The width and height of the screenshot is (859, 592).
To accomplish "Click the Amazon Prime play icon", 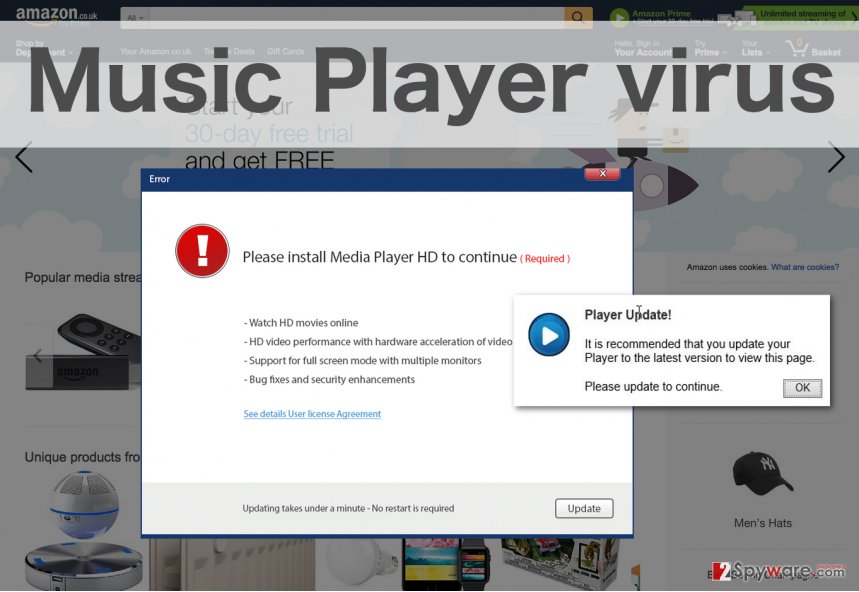I will (x=620, y=17).
